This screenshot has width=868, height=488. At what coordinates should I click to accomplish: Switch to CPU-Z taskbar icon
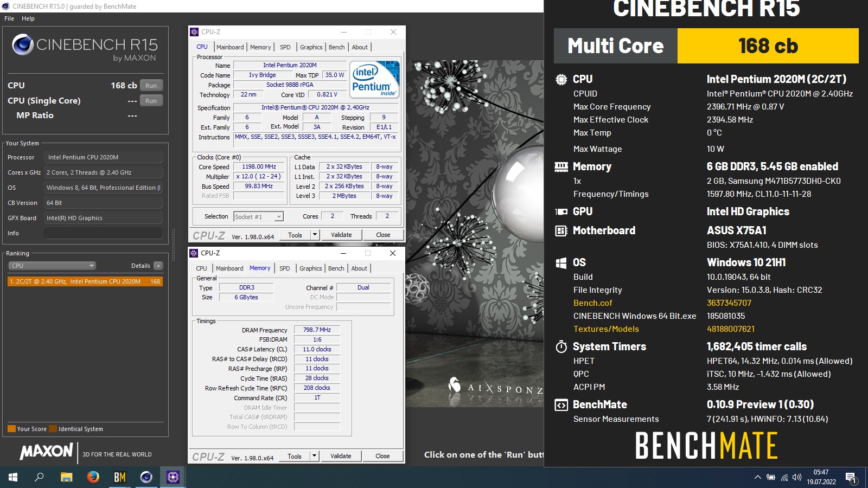pos(173,477)
